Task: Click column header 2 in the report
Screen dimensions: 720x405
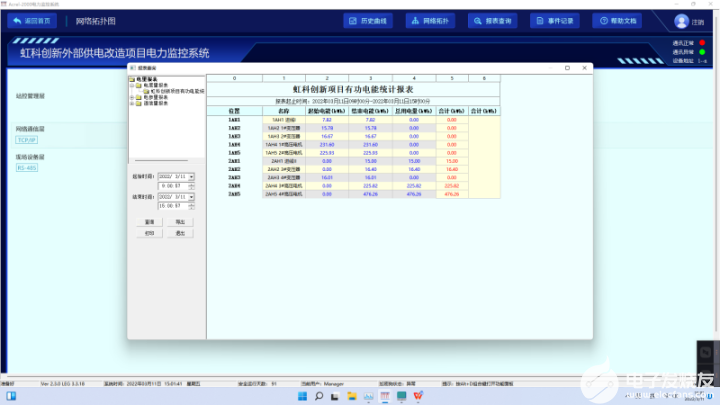Action: click(327, 79)
